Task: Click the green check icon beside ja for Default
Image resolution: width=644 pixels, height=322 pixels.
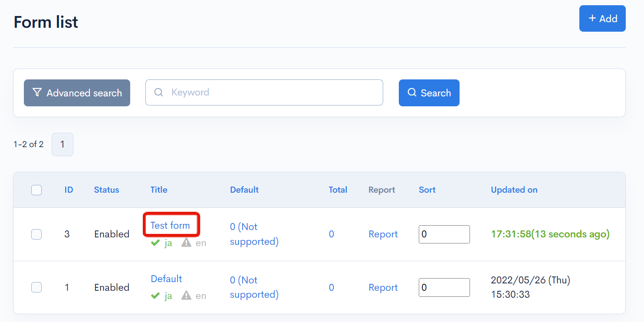Action: pos(155,296)
